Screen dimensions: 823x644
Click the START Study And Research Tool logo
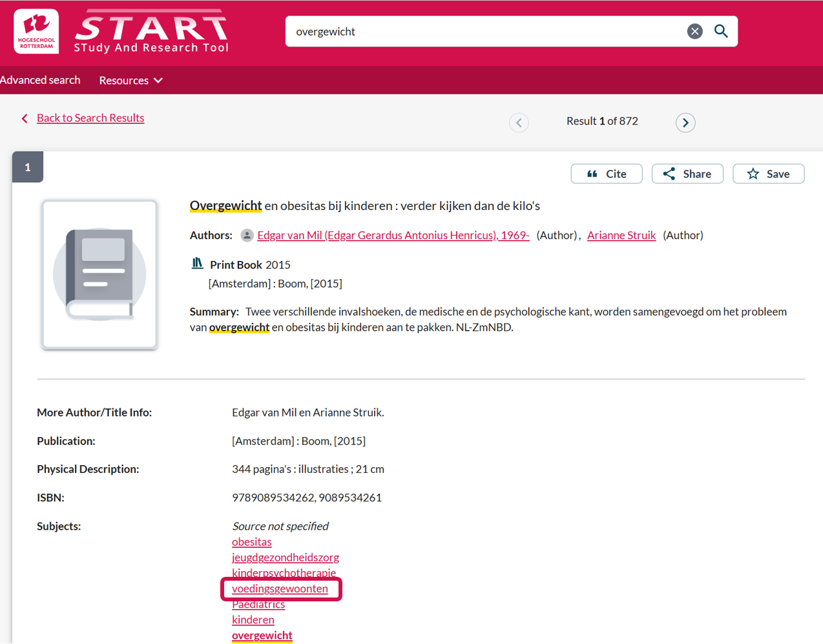[x=151, y=31]
